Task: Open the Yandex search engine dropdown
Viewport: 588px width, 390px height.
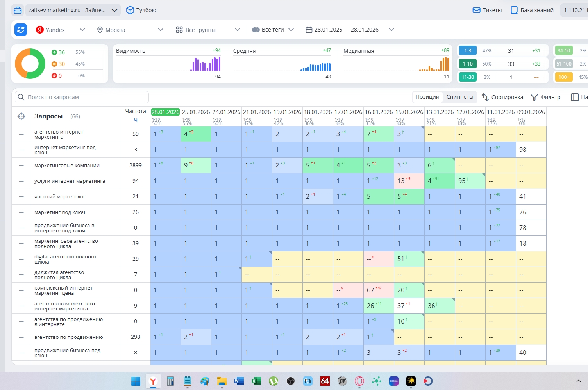Action: [61, 30]
